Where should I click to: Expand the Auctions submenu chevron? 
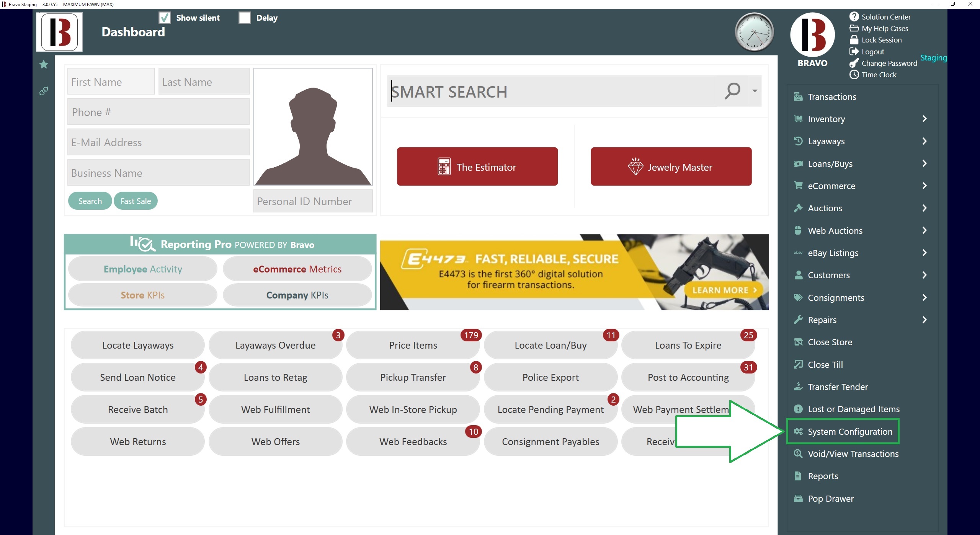(924, 208)
